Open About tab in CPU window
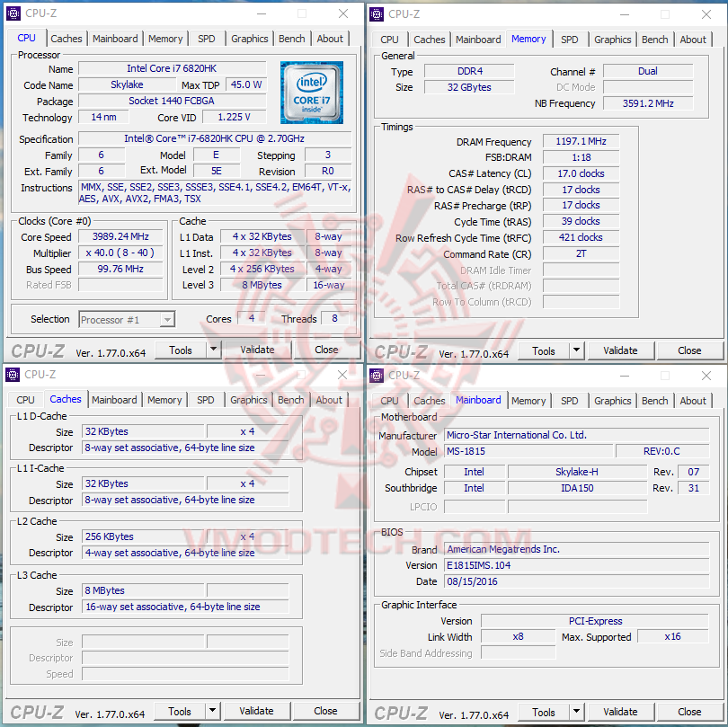The height and width of the screenshot is (727, 728). pyautogui.click(x=330, y=39)
